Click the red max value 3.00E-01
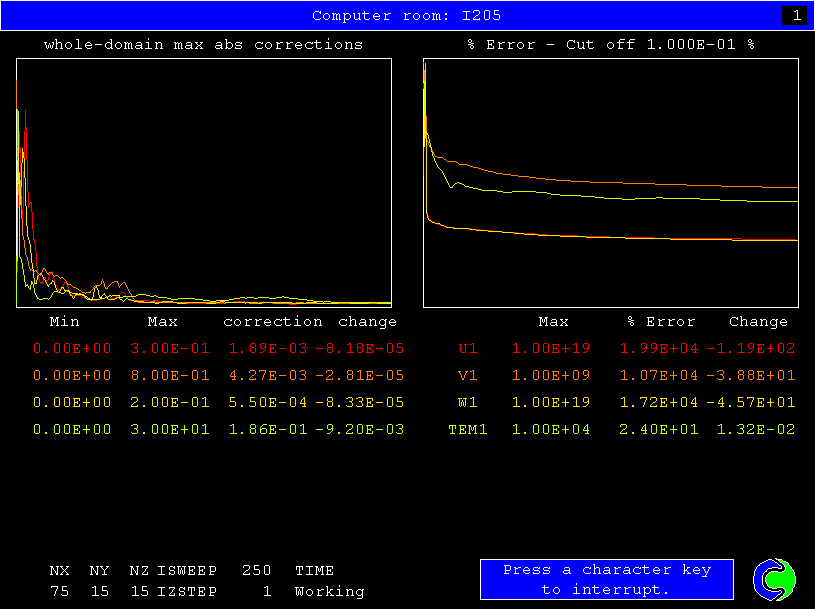Image resolution: width=815 pixels, height=609 pixels. click(x=170, y=348)
